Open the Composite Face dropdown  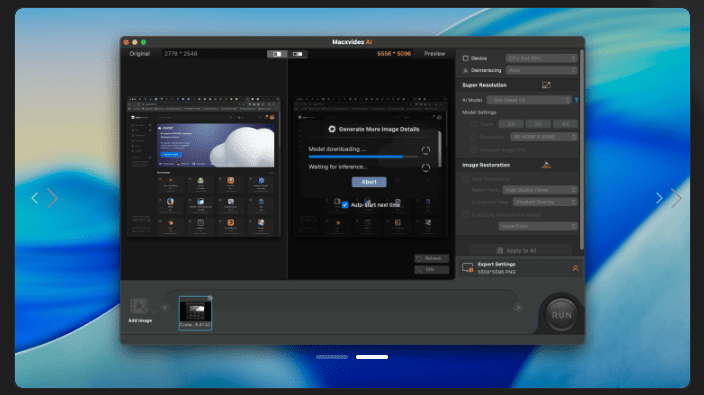(545, 202)
